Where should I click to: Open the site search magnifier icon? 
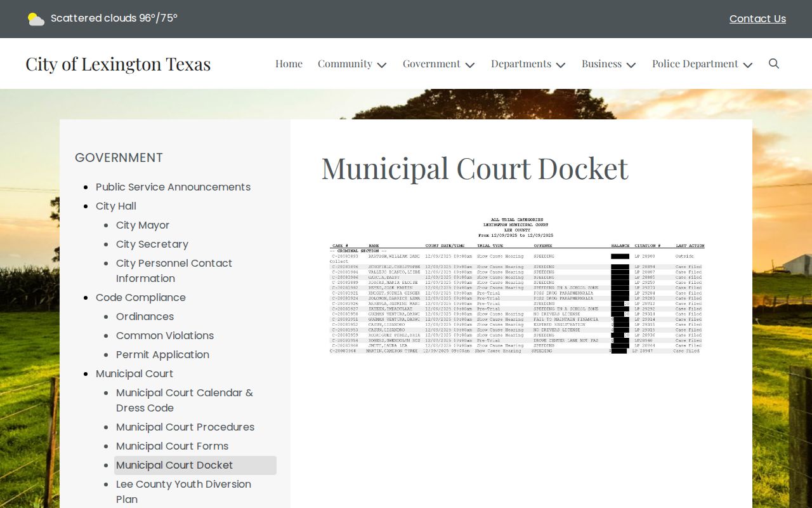pos(774,63)
